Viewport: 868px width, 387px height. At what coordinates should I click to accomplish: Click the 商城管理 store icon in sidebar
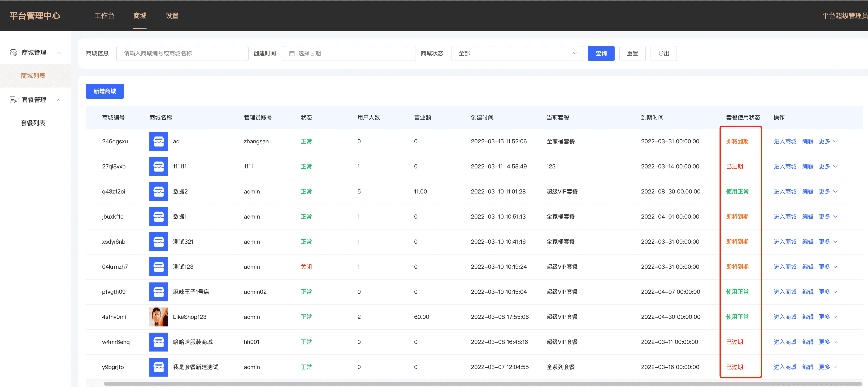click(13, 53)
